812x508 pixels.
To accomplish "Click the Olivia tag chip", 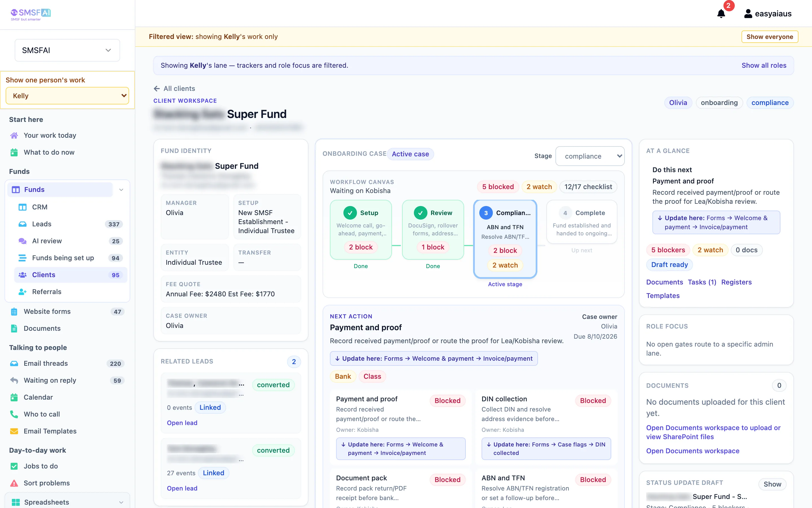I will pos(678,103).
